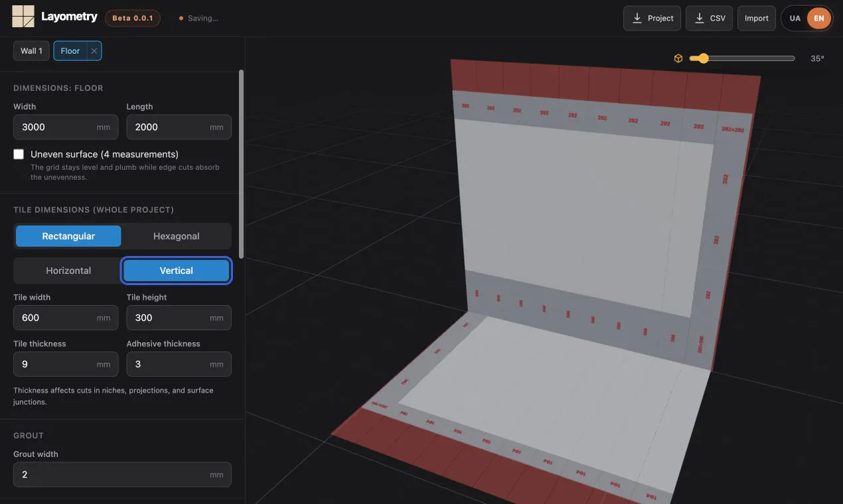This screenshot has width=843, height=504.
Task: Click the Floor Length input field
Action: click(179, 127)
